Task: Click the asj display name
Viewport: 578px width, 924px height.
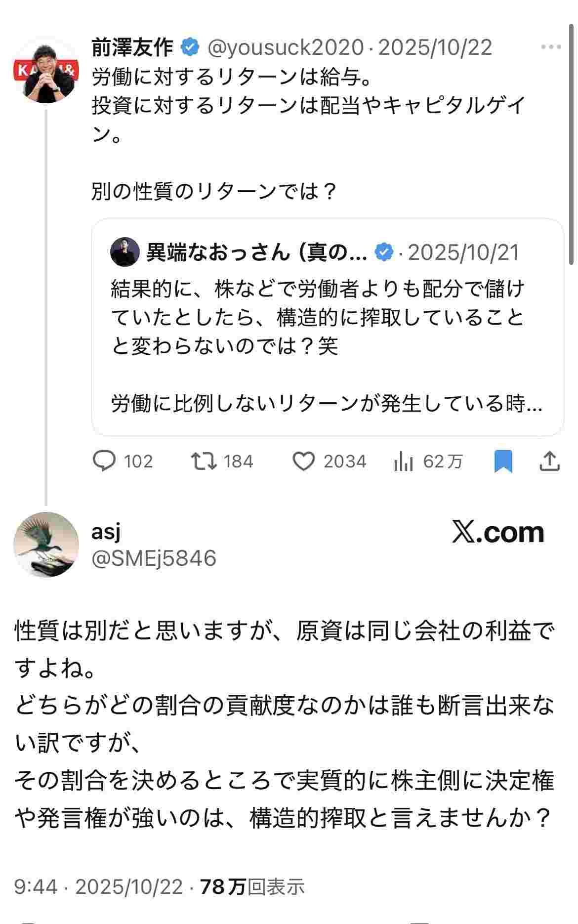Action: [x=106, y=531]
